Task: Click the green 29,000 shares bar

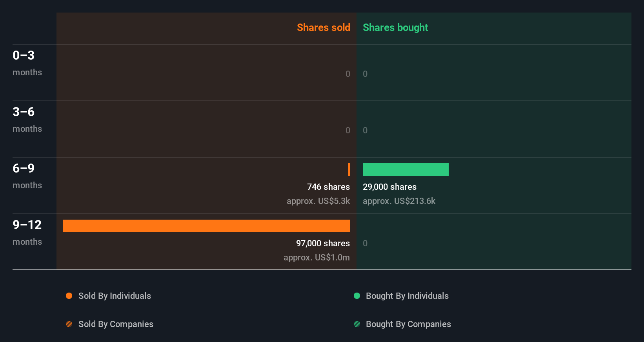Action: [x=406, y=169]
